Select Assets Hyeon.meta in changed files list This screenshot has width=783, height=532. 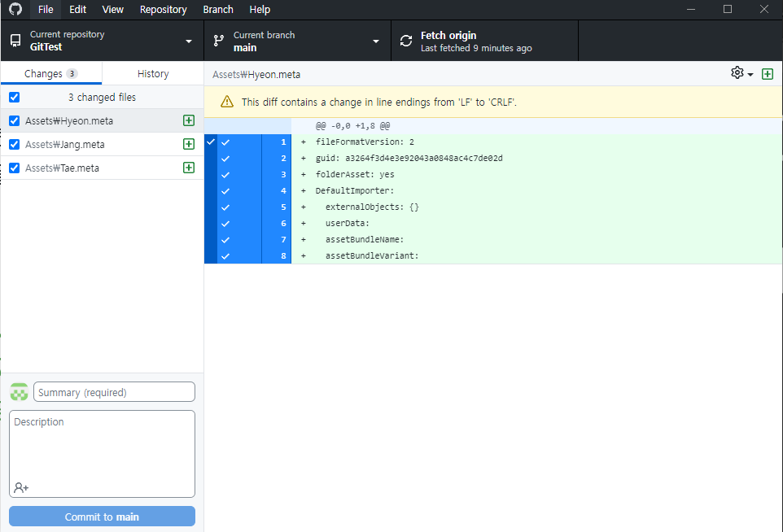103,120
